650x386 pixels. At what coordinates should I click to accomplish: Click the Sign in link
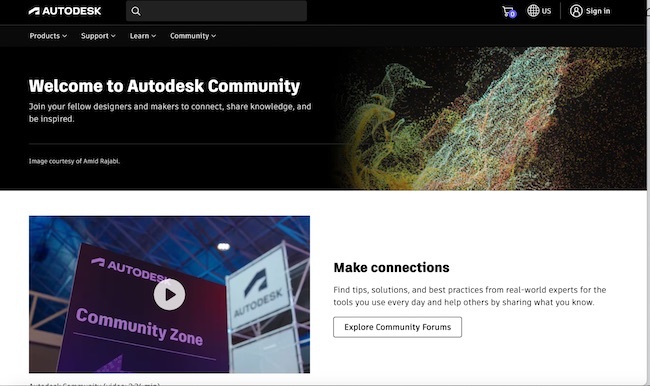(x=598, y=11)
